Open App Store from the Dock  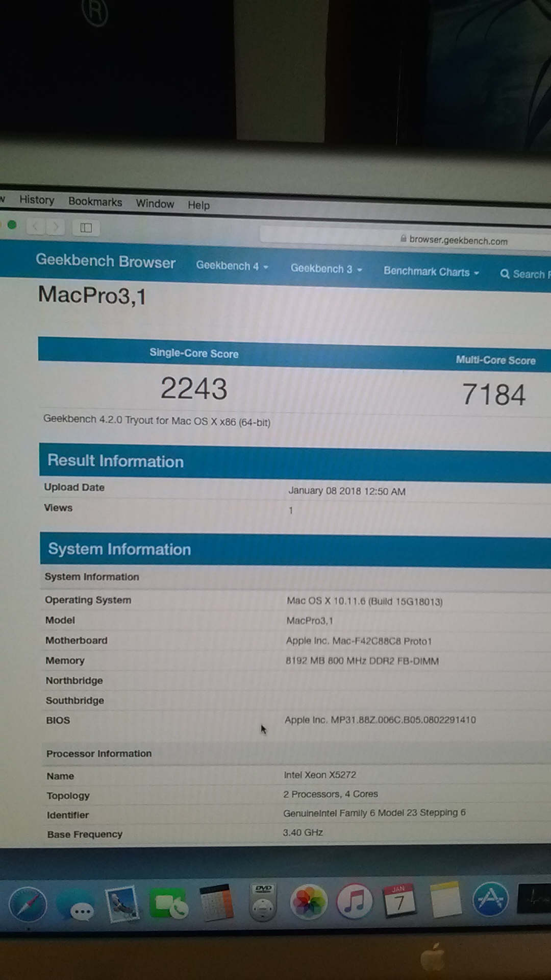click(x=490, y=899)
